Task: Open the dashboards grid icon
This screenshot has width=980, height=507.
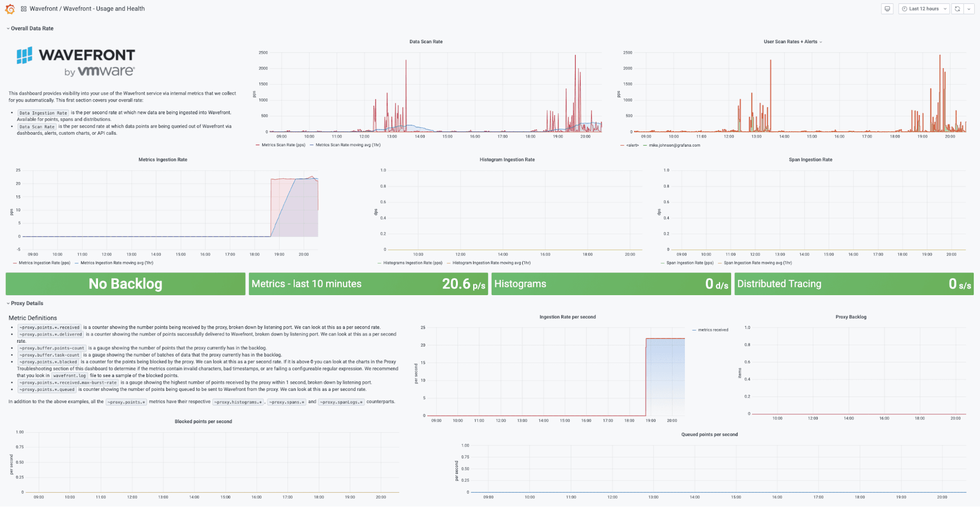Action: coord(24,9)
